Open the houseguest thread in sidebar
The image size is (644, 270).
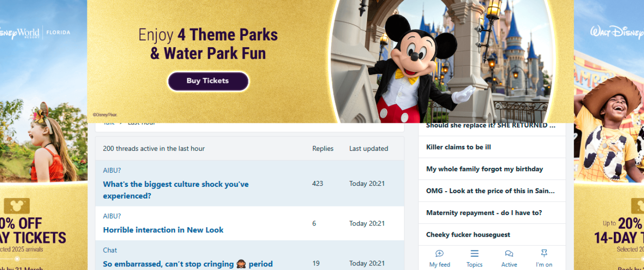coord(468,235)
